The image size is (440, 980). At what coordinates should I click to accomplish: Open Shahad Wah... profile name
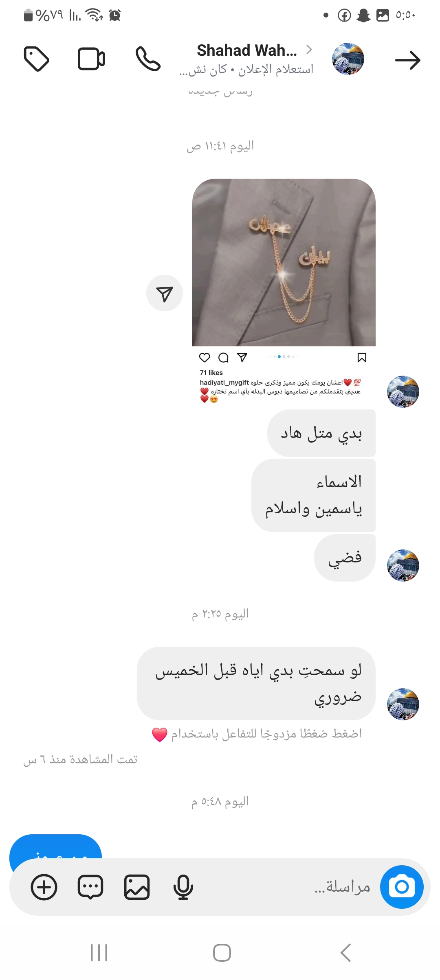pyautogui.click(x=247, y=50)
